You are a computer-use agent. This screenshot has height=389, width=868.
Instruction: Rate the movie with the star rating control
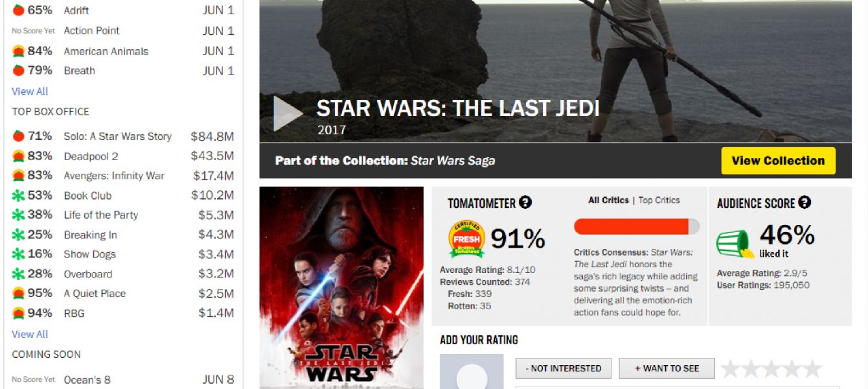tap(771, 369)
